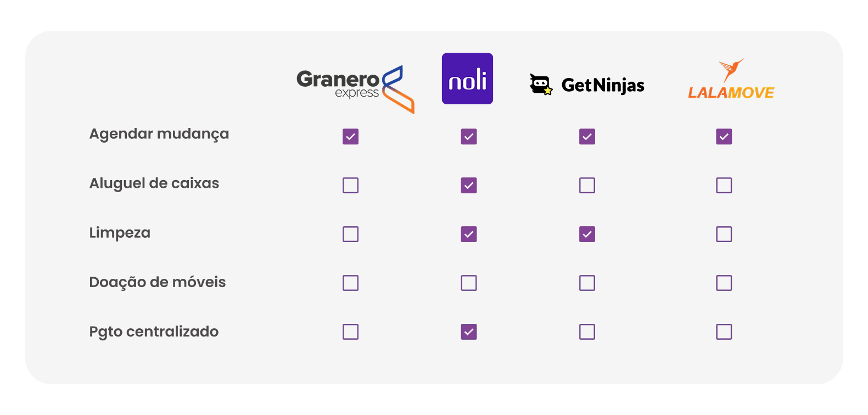Click the Pgto centralizado row label

click(154, 332)
